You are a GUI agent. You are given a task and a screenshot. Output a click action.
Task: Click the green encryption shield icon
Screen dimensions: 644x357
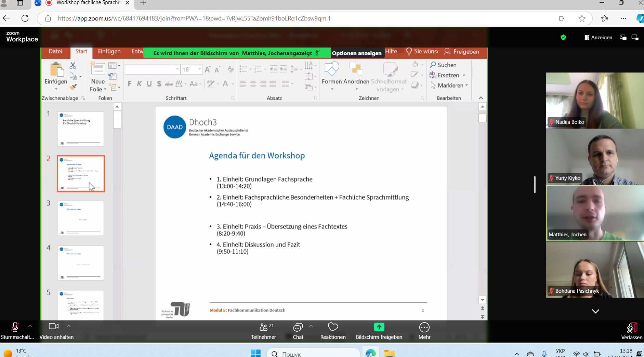tap(563, 38)
